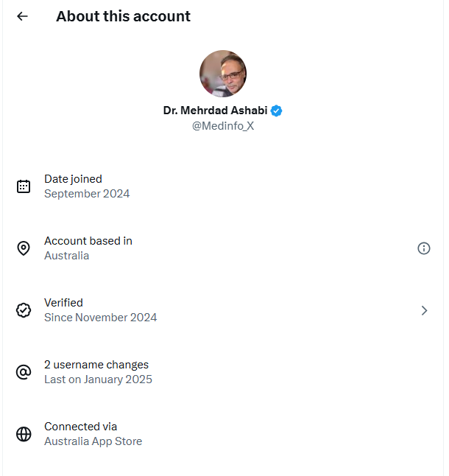Click the Last on January 2025 text
This screenshot has height=476, width=449.
pos(98,379)
